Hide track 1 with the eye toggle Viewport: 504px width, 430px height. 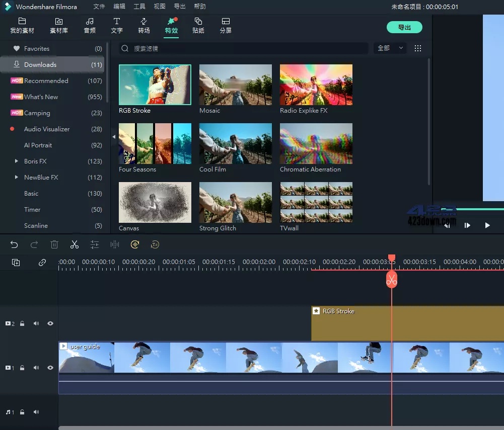pos(50,368)
